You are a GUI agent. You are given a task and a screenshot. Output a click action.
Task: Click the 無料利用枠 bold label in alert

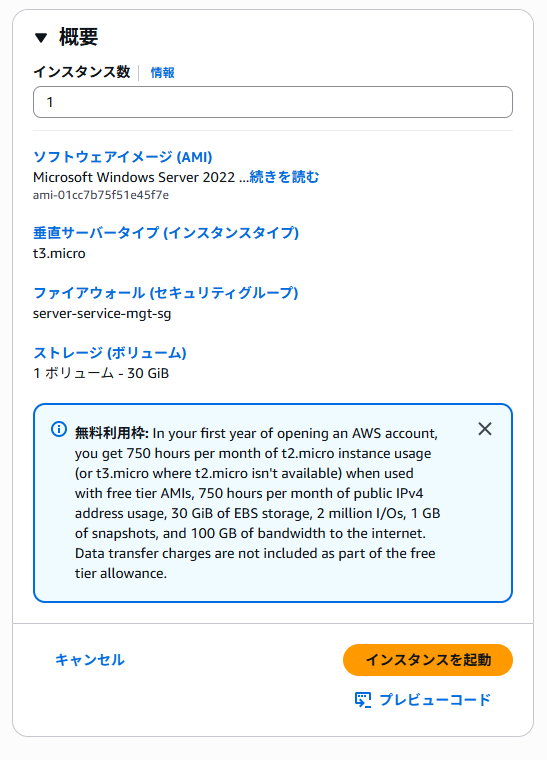tap(111, 433)
